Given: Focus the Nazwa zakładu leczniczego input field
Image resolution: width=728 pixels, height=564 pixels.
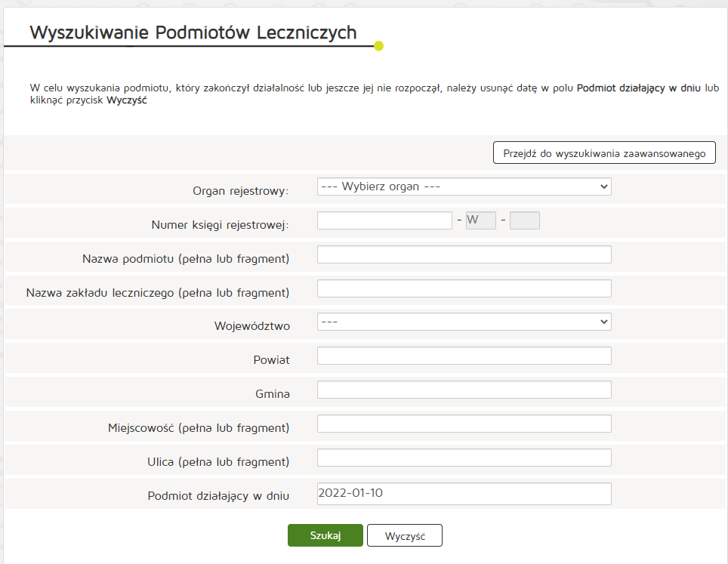Looking at the screenshot, I should point(464,288).
